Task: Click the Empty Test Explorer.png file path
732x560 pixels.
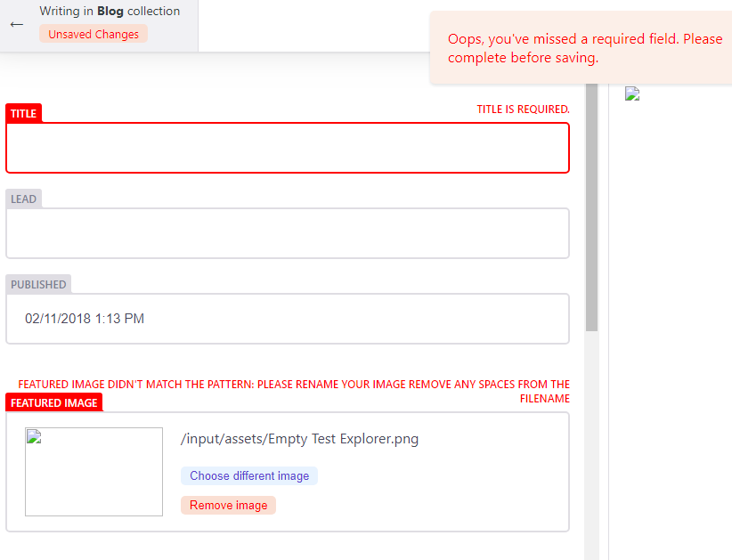Action: pyautogui.click(x=299, y=439)
